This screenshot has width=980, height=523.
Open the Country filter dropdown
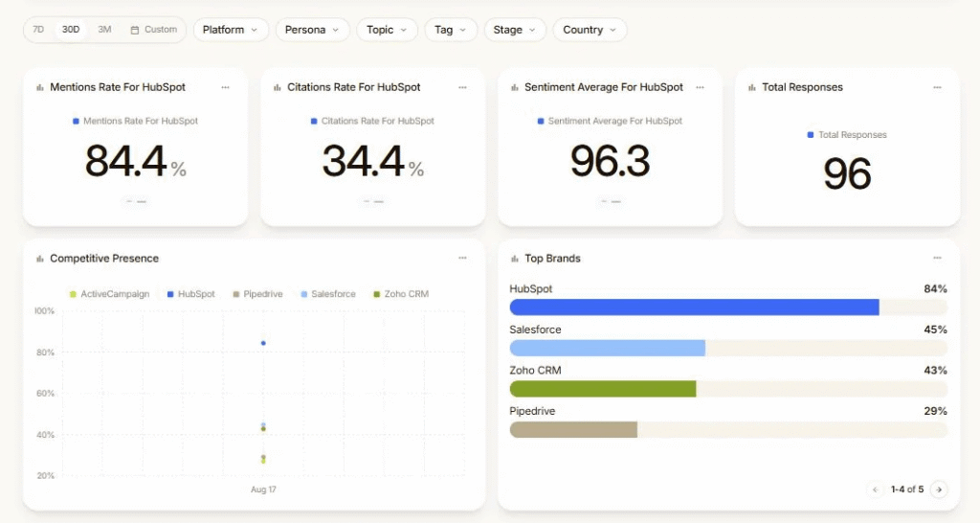(590, 30)
